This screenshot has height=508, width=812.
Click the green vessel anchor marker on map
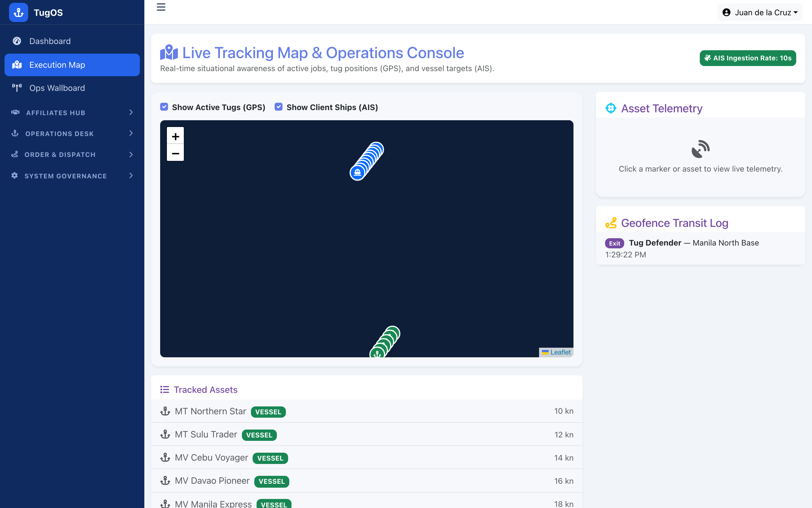pyautogui.click(x=378, y=353)
